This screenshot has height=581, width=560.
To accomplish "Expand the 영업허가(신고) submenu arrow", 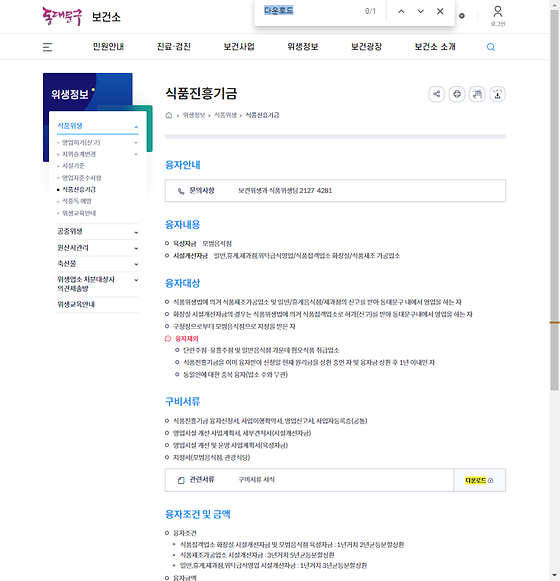I will pyautogui.click(x=136, y=143).
